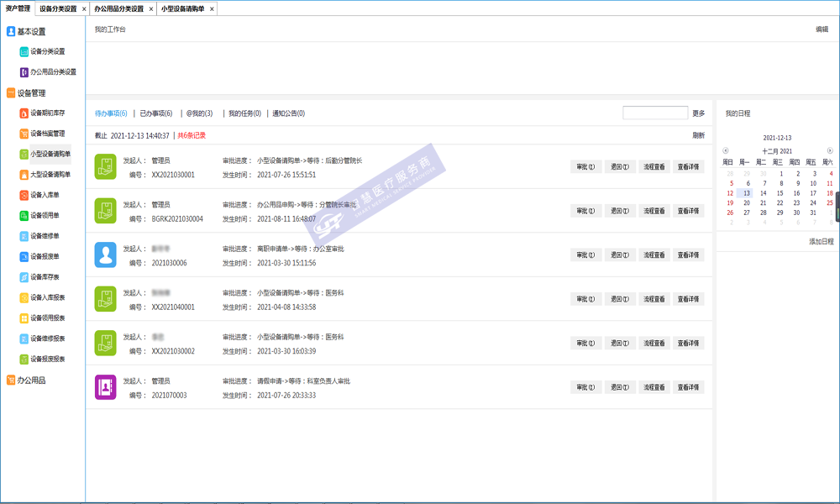Screen dimensions: 840x504
Task: Click the 设备入库单 sidebar icon
Action: pos(24,195)
